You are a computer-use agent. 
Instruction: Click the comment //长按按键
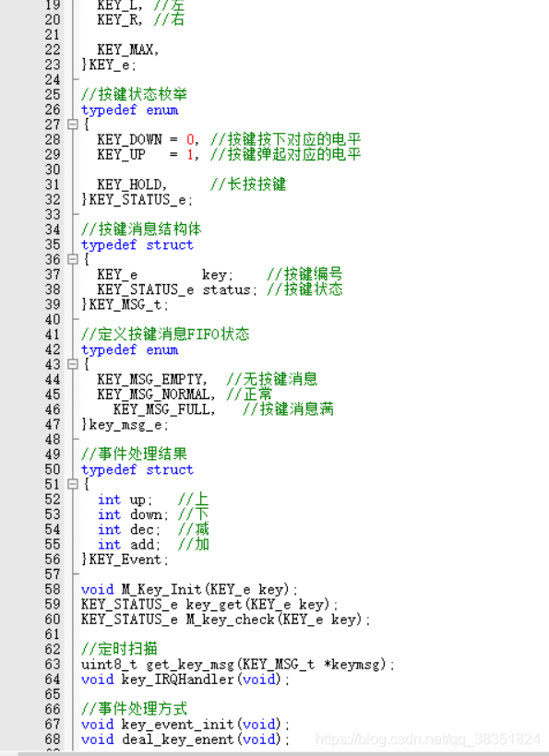pyautogui.click(x=248, y=184)
